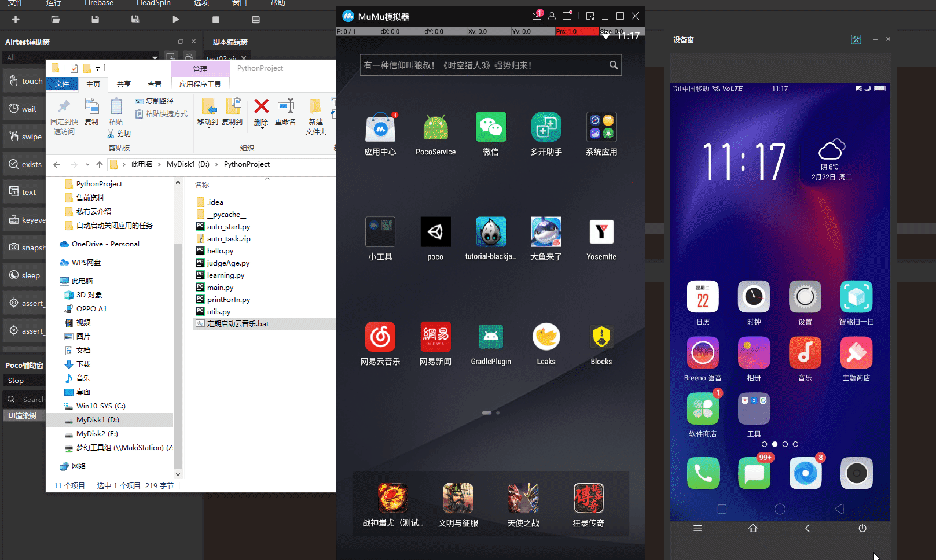Open recent locations dropdown beside Explorer forward arrow
Screen dimensions: 936x560
[x=87, y=164]
